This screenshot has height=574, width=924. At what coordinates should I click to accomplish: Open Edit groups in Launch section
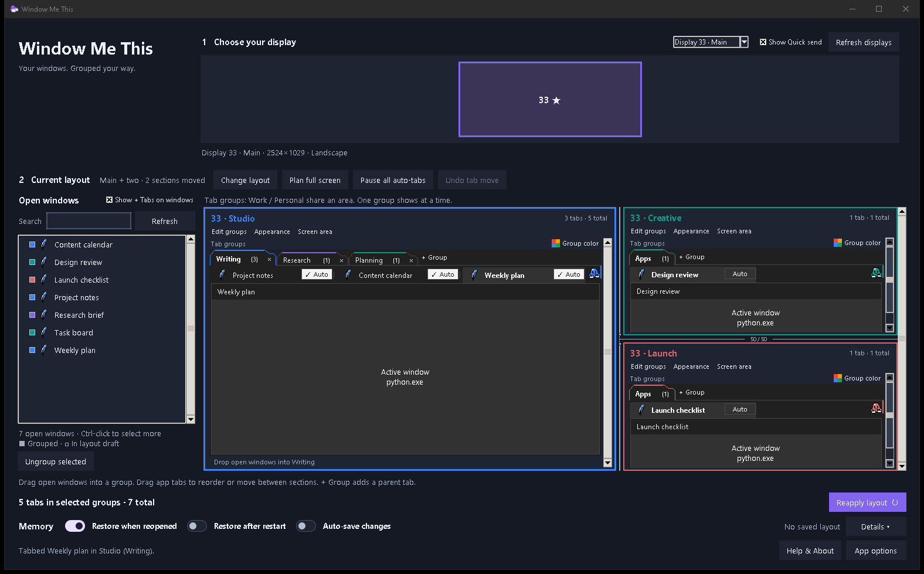coord(648,366)
